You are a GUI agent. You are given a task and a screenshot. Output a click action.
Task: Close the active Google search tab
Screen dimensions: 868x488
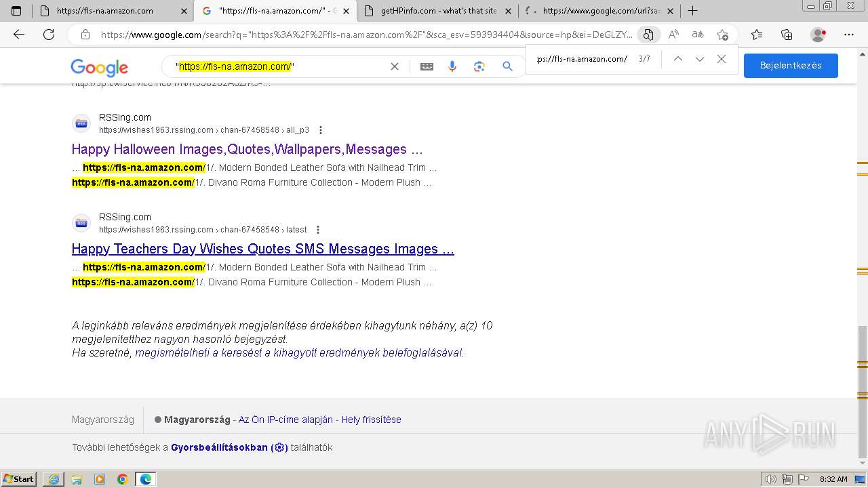[x=346, y=11]
